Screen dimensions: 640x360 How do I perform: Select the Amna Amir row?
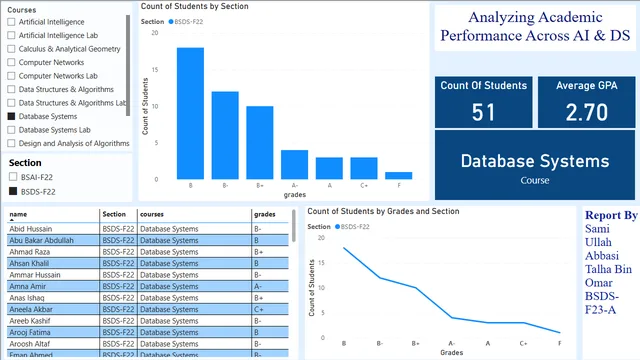pyautogui.click(x=148, y=286)
